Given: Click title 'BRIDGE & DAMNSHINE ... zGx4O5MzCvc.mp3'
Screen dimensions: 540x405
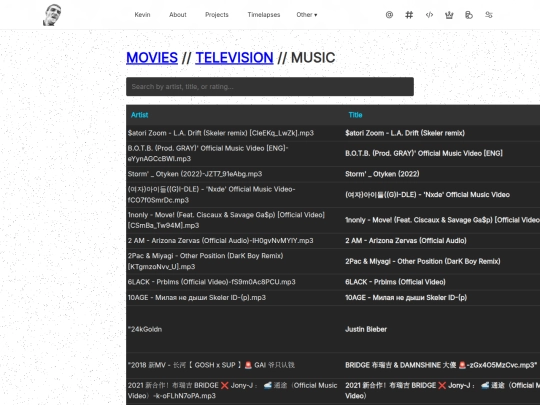Looking at the screenshot, I should [441, 365].
